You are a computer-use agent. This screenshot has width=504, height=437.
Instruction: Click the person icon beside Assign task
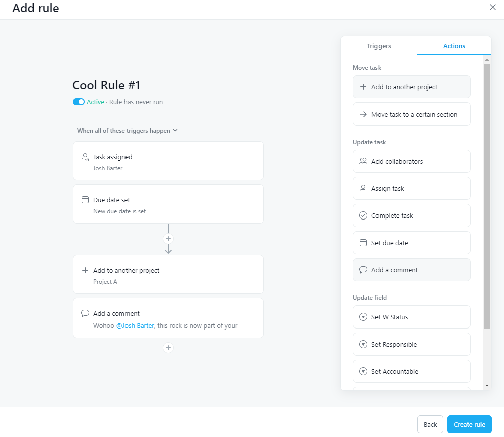[363, 189]
